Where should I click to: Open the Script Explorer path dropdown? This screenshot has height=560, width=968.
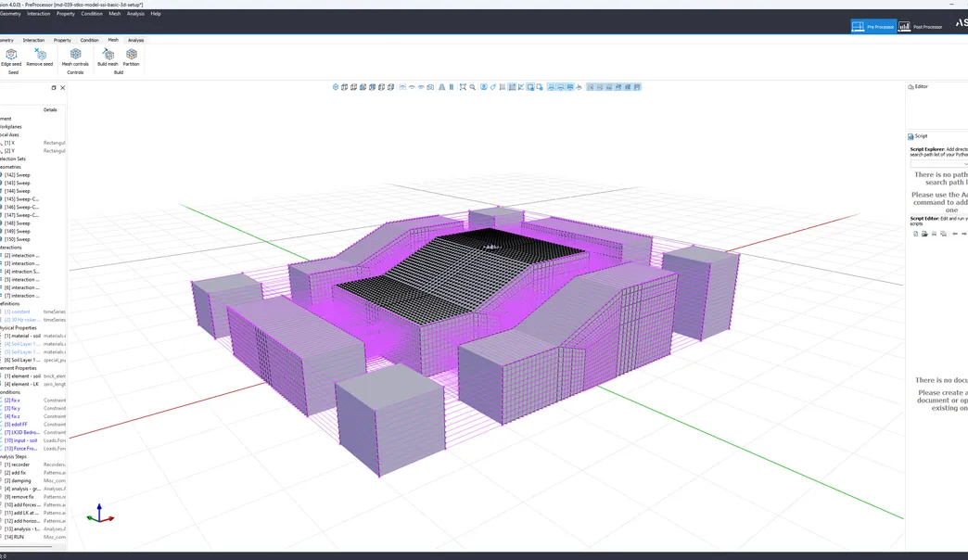click(939, 163)
